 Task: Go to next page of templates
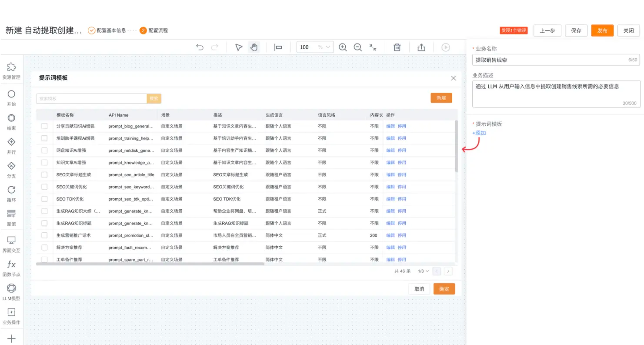[448, 271]
